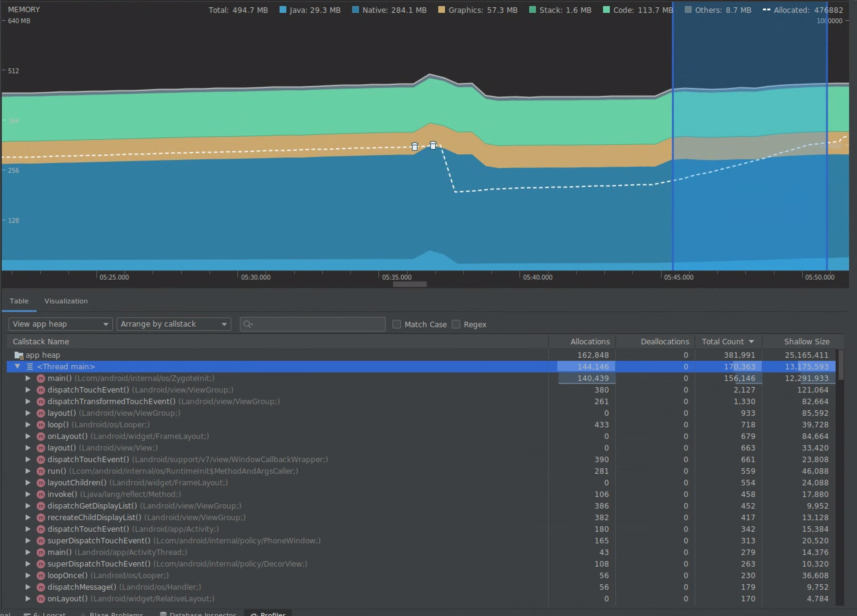Expand the loop() Looper callstack entry

pos(27,424)
